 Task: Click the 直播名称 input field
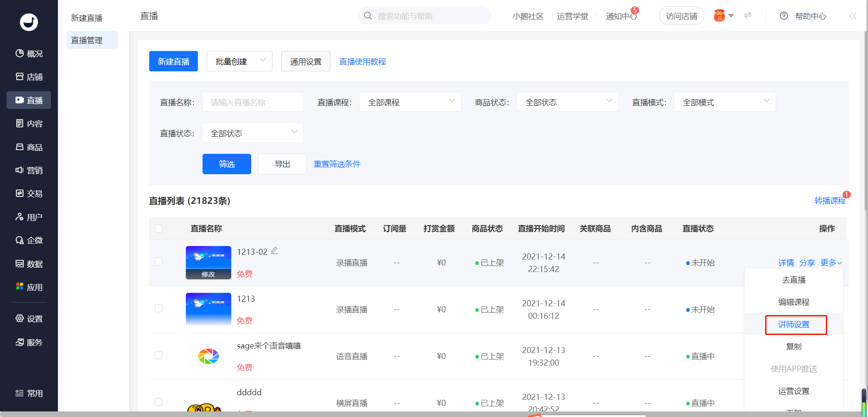pyautogui.click(x=253, y=102)
